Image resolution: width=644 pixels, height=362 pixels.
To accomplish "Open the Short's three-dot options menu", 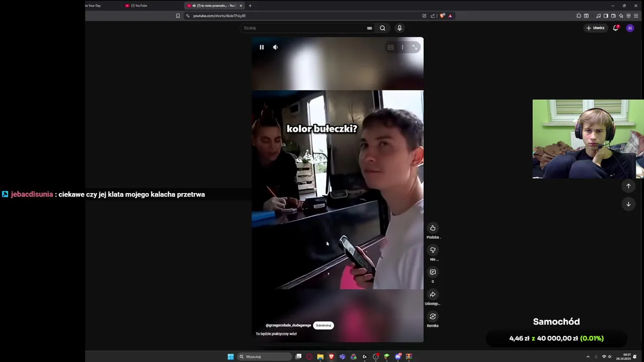I will coord(403,47).
